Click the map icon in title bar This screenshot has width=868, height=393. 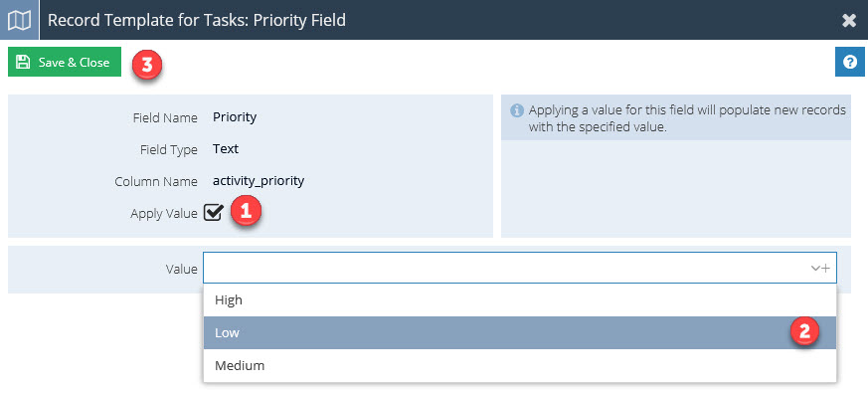19,21
